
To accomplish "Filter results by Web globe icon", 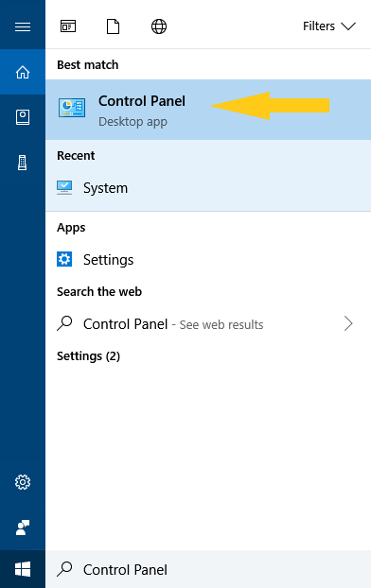I will coord(159,26).
